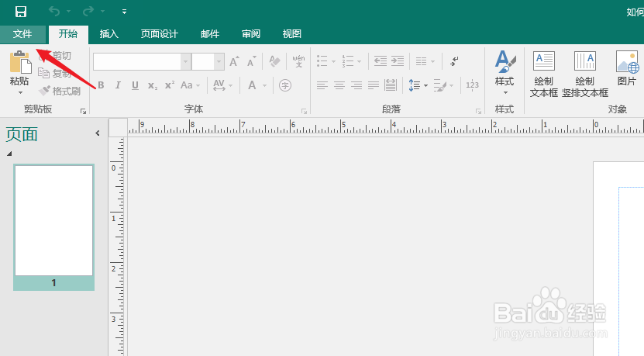Viewport: 644px width, 356px height.
Task: Open the 段落 dialog launcher
Action: (x=478, y=111)
